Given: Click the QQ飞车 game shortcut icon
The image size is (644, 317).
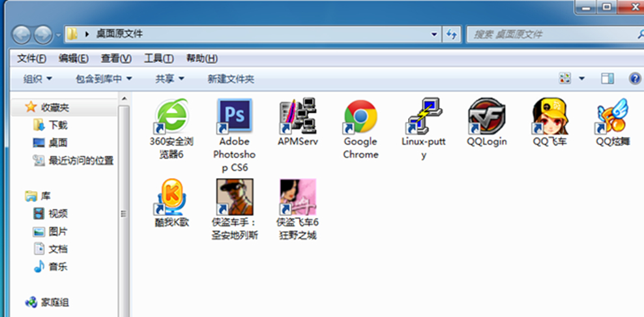Looking at the screenshot, I should coord(550,116).
